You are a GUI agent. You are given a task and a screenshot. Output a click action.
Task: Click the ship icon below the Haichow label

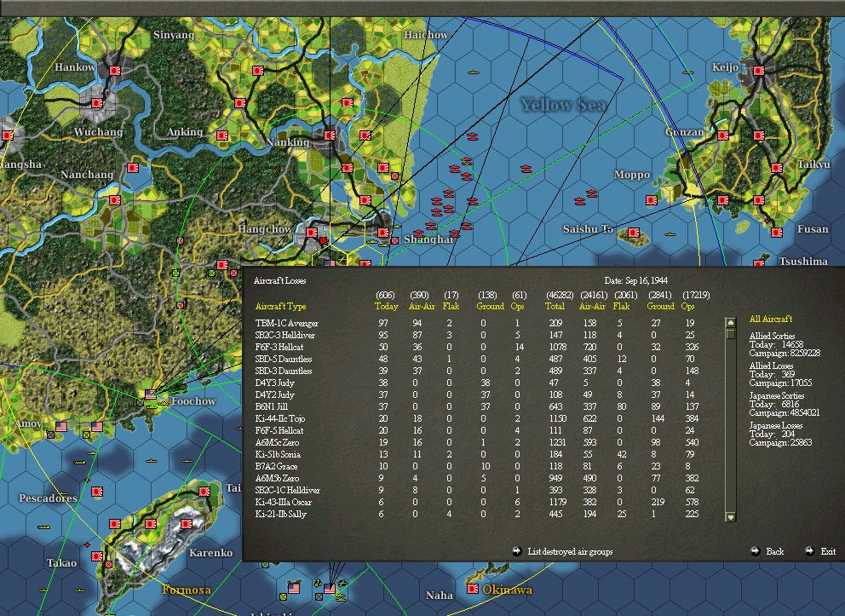pyautogui.click(x=473, y=72)
